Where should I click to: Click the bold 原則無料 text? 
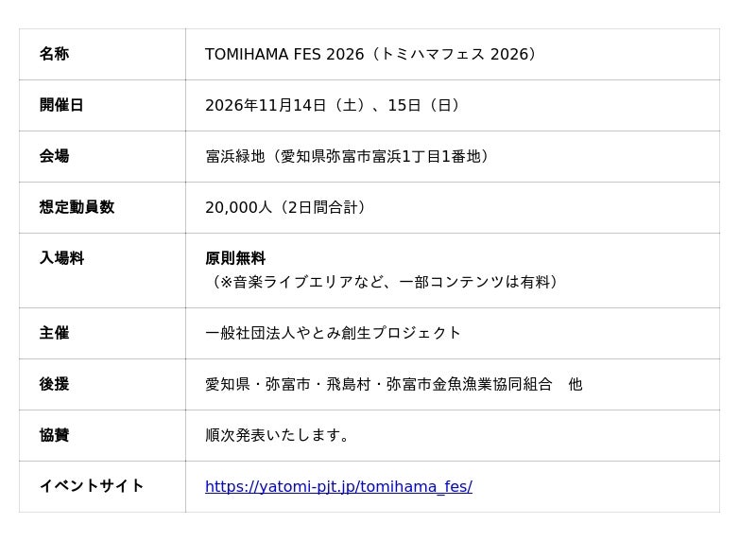click(x=235, y=258)
